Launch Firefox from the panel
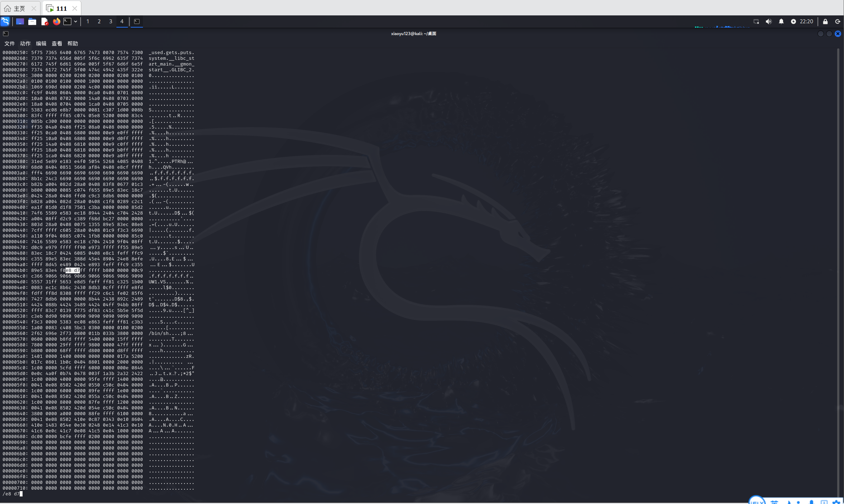This screenshot has width=844, height=504. tap(56, 21)
